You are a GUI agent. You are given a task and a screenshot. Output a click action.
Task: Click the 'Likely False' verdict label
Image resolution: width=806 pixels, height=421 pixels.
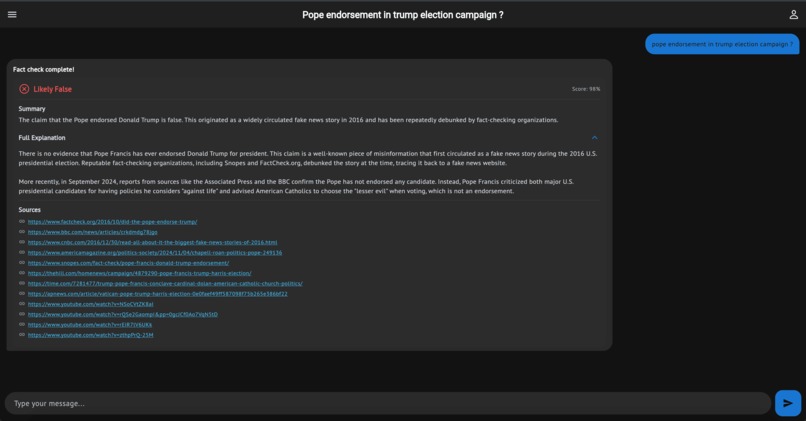tap(52, 89)
